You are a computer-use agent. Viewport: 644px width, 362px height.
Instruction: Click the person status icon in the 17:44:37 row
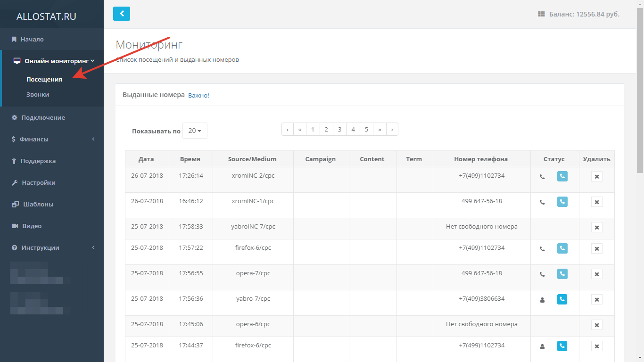tap(542, 346)
